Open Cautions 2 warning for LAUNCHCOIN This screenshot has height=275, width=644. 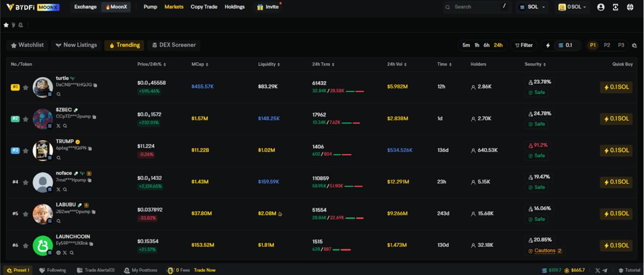point(545,251)
